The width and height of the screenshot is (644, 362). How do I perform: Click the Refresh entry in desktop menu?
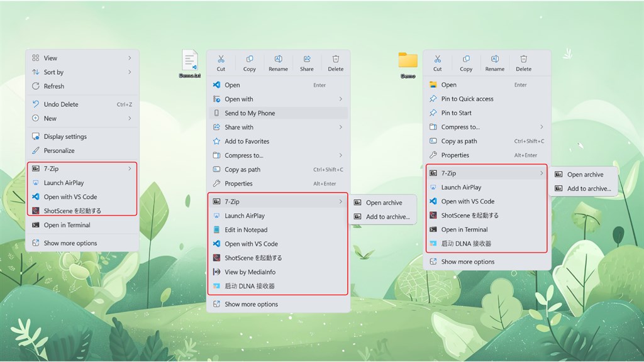(82, 86)
